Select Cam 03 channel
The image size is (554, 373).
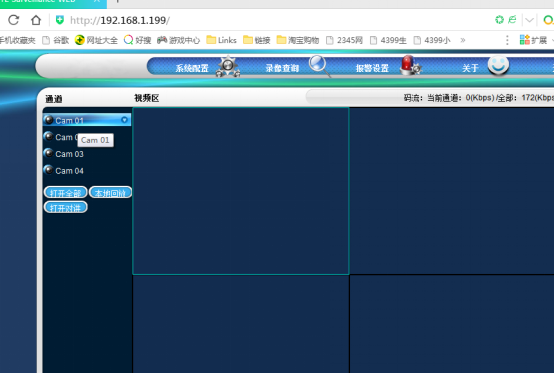[69, 154]
